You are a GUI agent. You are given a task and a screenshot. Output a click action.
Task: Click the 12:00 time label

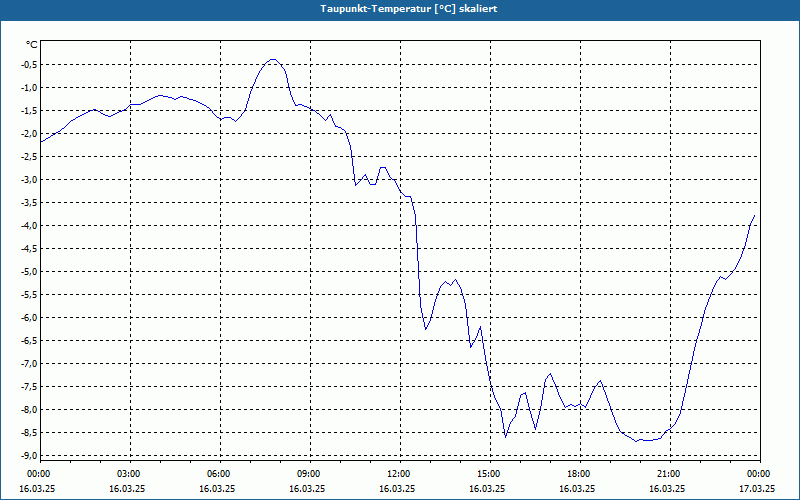(x=399, y=474)
